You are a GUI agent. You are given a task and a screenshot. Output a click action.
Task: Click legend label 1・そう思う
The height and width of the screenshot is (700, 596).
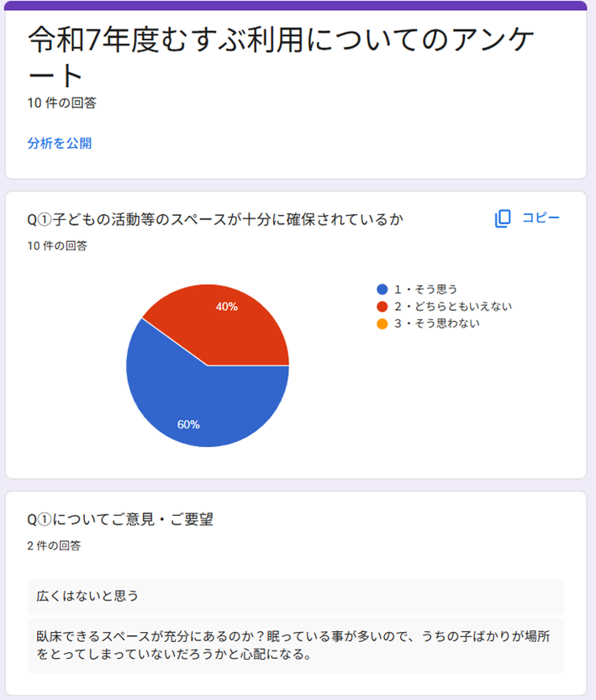coord(425,289)
